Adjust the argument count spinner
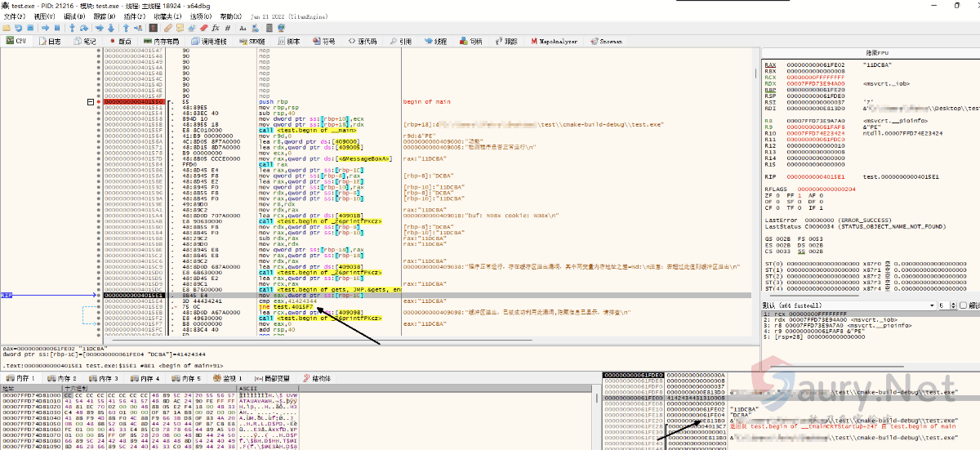The height and width of the screenshot is (450, 980). [951, 305]
